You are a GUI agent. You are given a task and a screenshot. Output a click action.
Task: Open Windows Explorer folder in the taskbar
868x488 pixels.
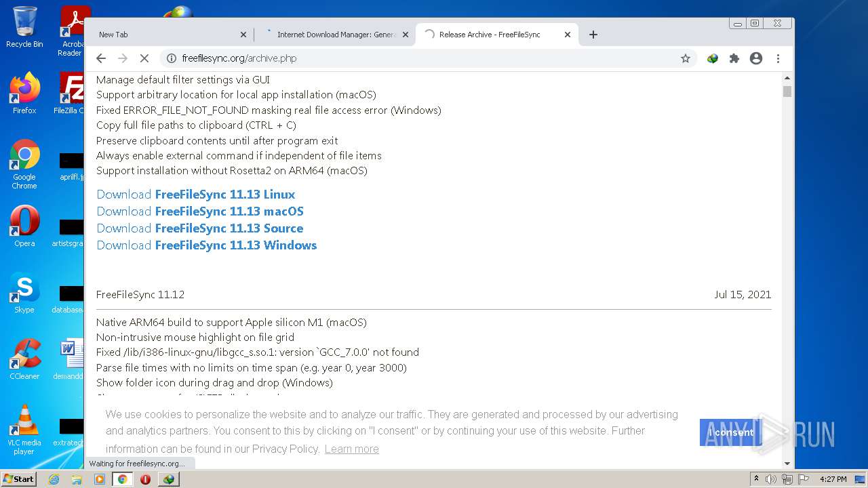point(77,479)
